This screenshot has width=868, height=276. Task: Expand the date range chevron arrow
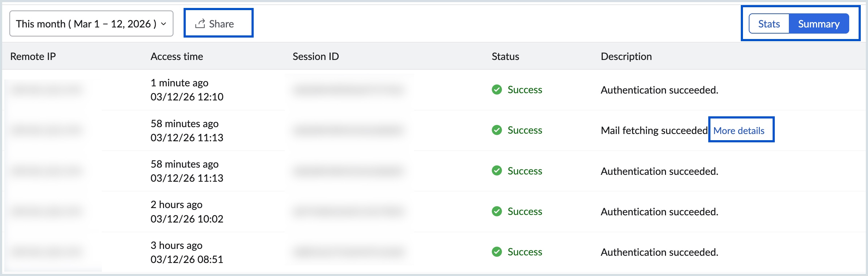(x=164, y=24)
